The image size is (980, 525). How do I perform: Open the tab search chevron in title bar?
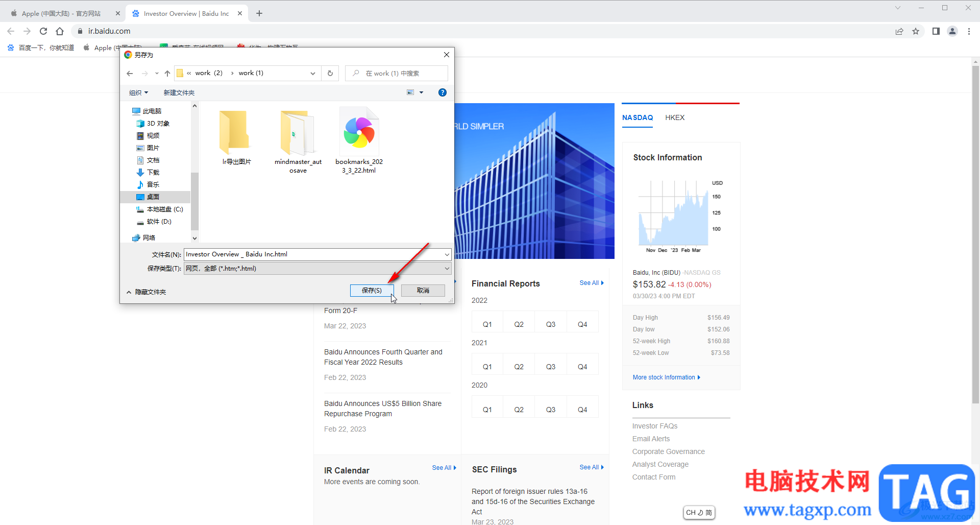coord(898,8)
